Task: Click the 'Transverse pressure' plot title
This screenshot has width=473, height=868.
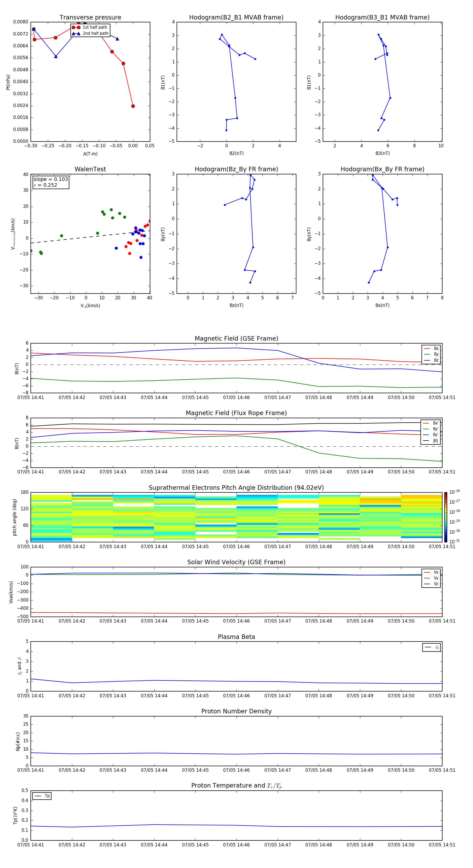Action: click(x=90, y=18)
